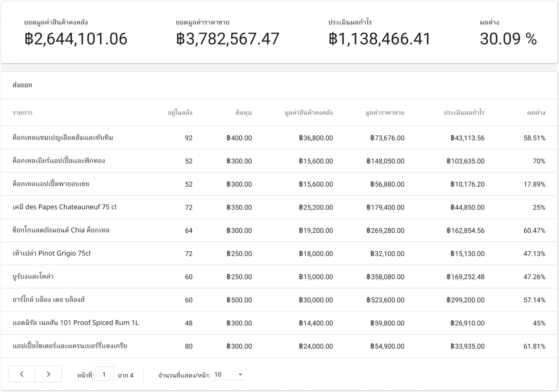
Task: Select the เคมี des Papes Chateauneuf 75 cl row
Action: (x=64, y=207)
